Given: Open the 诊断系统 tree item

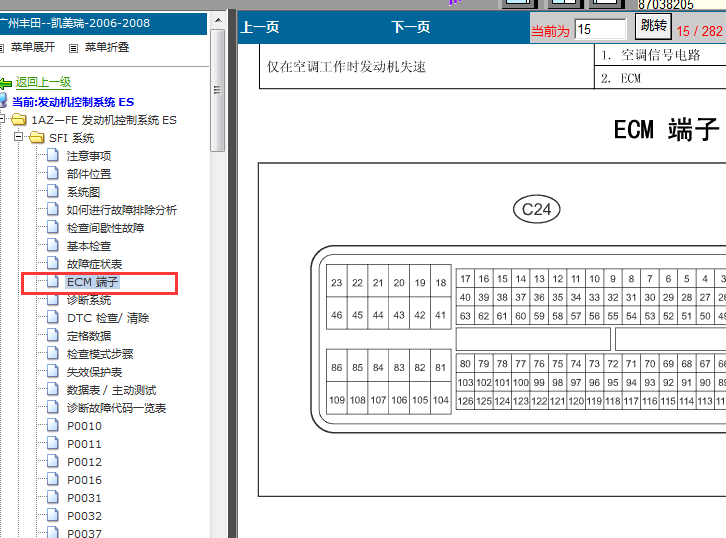Looking at the screenshot, I should 89,300.
